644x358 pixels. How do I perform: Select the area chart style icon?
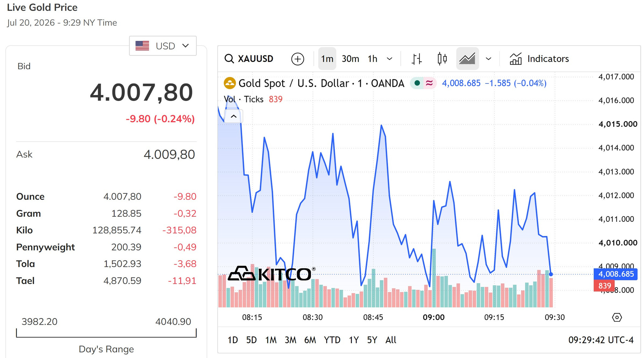click(x=467, y=59)
